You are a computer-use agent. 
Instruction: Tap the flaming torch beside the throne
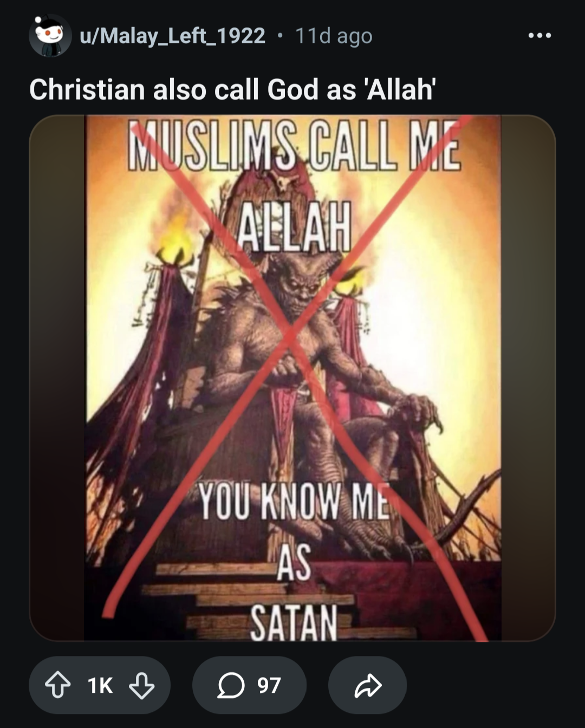pos(174,250)
